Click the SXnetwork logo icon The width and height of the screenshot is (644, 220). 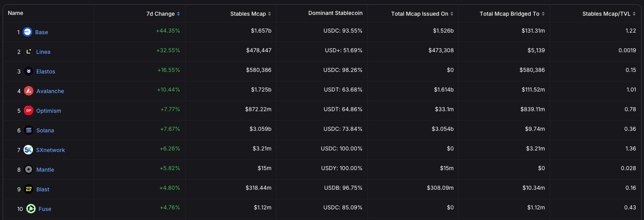click(28, 150)
